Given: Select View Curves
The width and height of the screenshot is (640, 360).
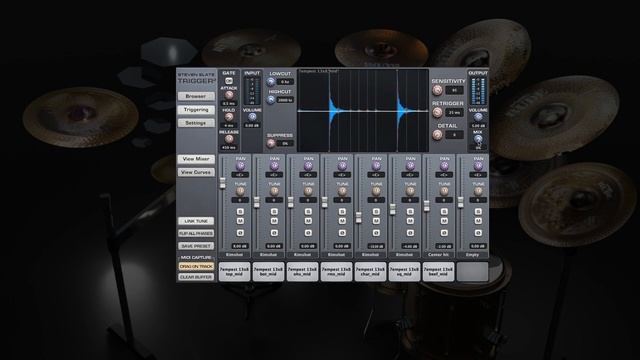Looking at the screenshot, I should click(196, 172).
